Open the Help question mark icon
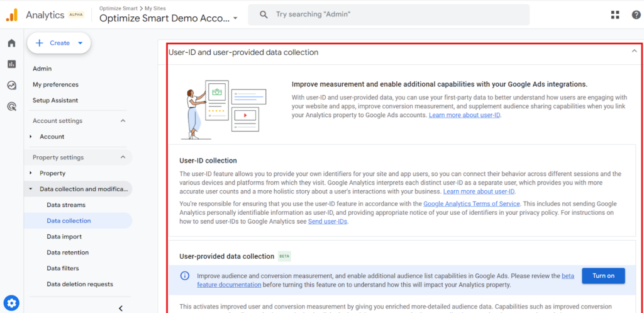This screenshot has width=644, height=313. click(x=636, y=15)
